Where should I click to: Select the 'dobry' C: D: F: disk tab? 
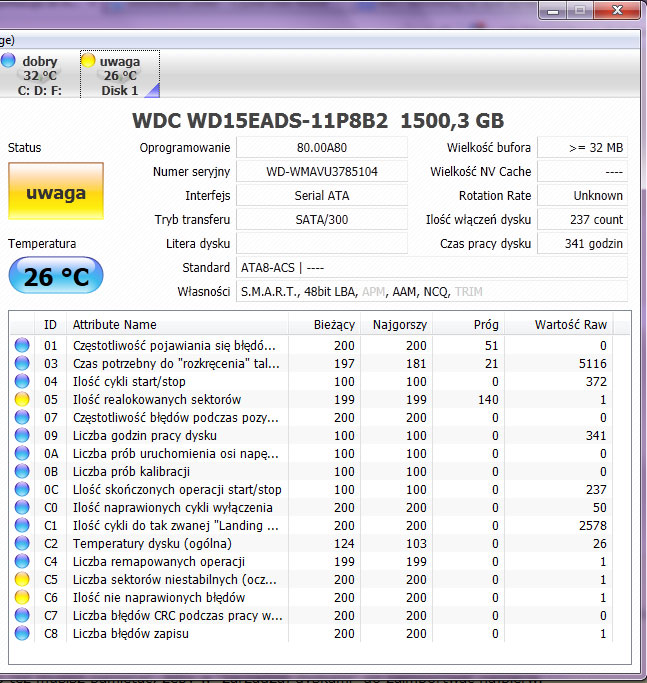tap(35, 75)
